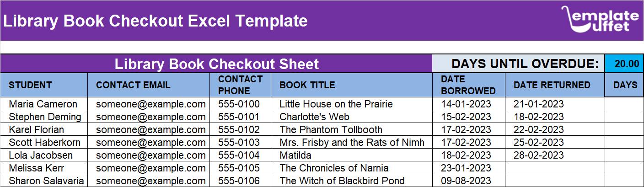Select the 20.00 days until overdue cell
The image size is (644, 187).
624,64
